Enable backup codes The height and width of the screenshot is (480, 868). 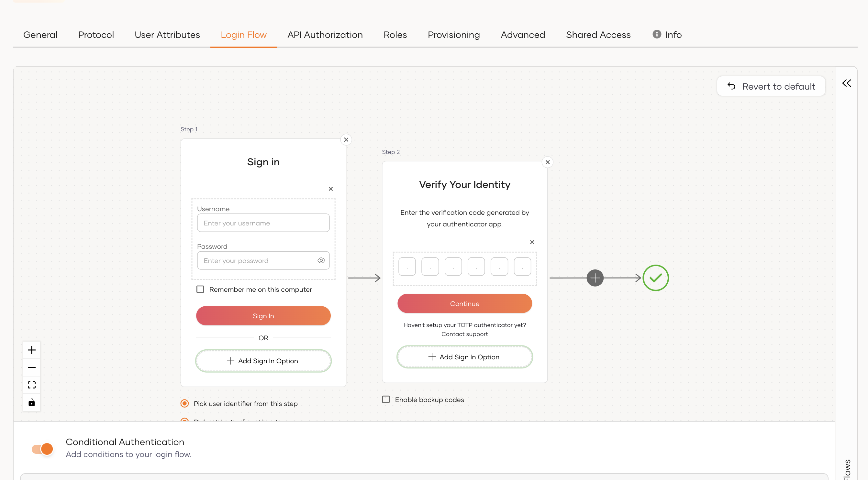click(386, 399)
